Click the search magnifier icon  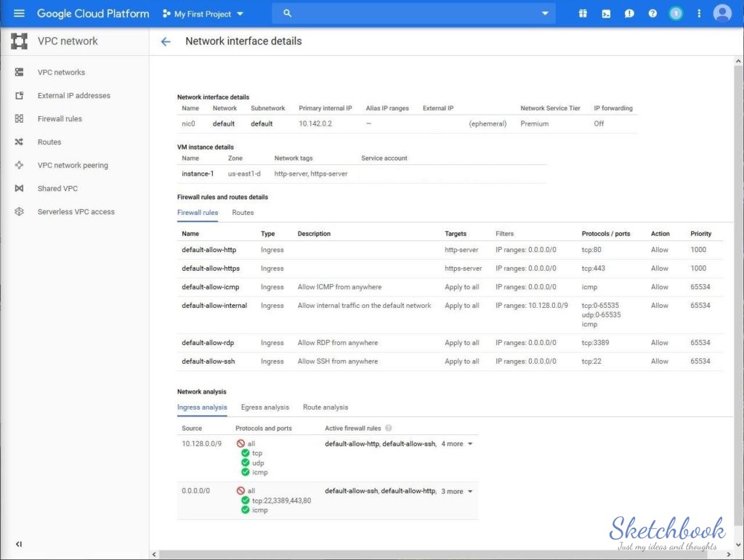[287, 13]
